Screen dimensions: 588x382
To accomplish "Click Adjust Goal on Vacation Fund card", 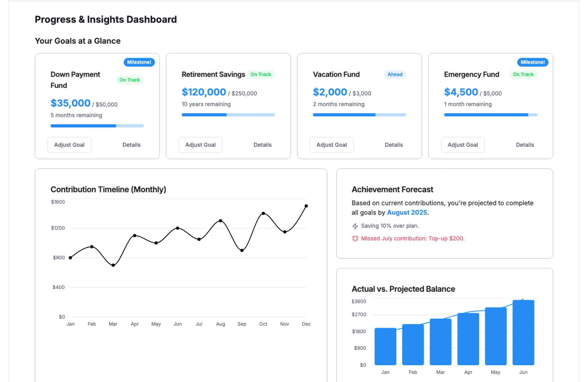I will pyautogui.click(x=331, y=145).
